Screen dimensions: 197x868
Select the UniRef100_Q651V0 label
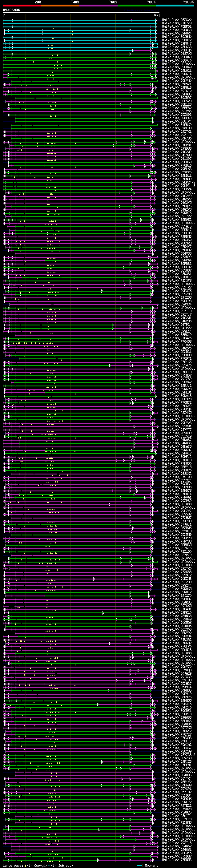coord(177,782)
